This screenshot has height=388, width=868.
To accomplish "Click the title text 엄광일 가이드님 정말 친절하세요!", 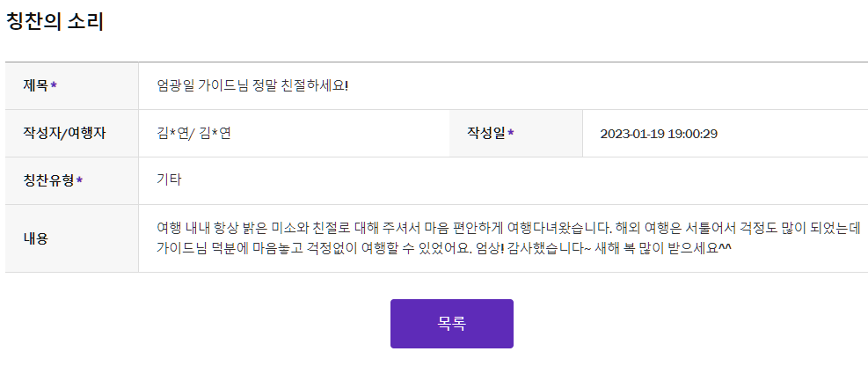I will [252, 86].
